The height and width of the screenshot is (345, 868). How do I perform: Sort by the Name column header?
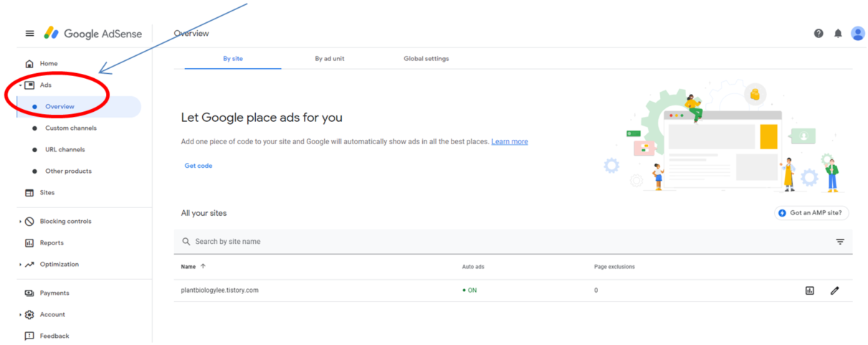click(x=189, y=267)
